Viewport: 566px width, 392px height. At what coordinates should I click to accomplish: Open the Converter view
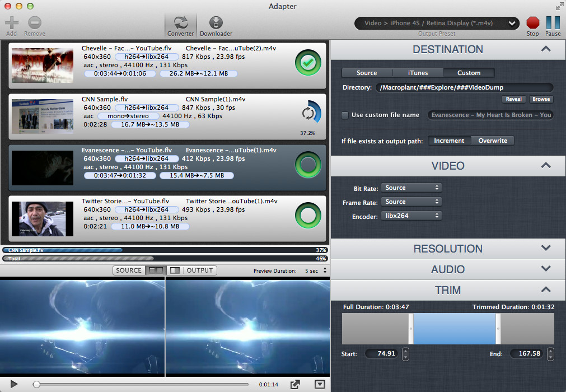[180, 26]
